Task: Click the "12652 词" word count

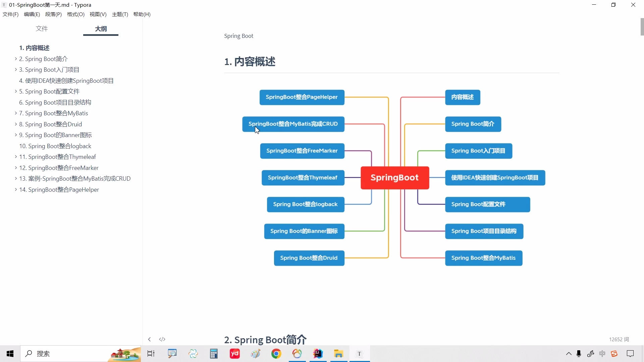Action: (x=619, y=339)
